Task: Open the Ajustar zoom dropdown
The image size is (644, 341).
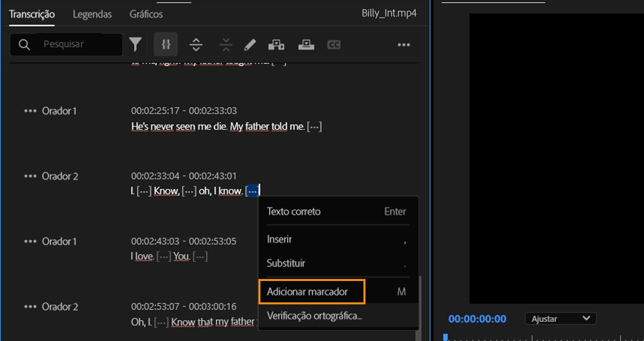Action: tap(561, 318)
